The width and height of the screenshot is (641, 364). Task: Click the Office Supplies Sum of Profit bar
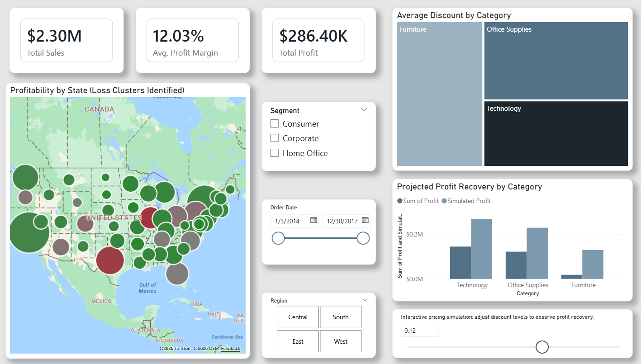(x=516, y=265)
